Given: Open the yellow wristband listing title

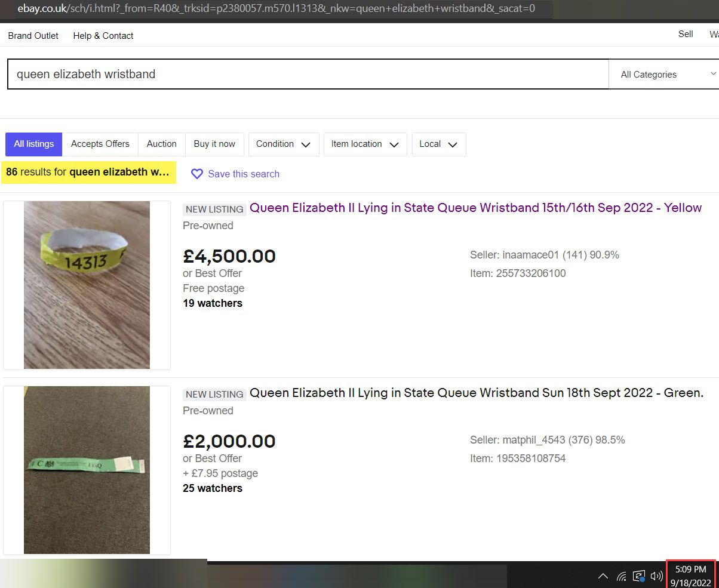Looking at the screenshot, I should (475, 208).
